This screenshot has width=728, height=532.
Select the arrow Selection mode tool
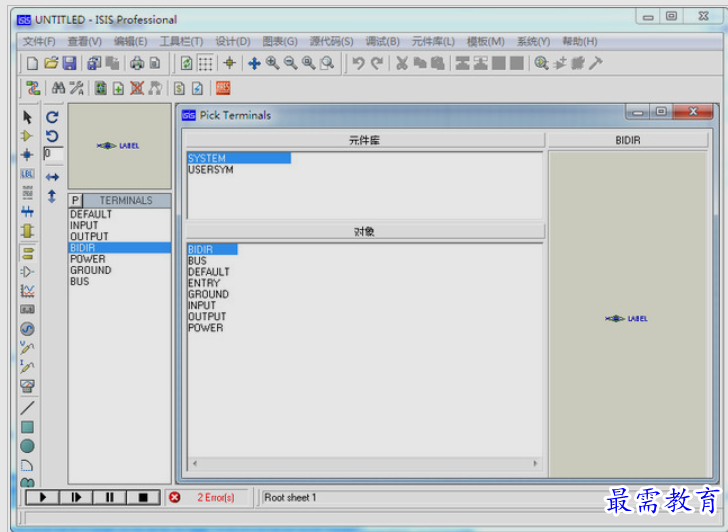click(x=27, y=117)
